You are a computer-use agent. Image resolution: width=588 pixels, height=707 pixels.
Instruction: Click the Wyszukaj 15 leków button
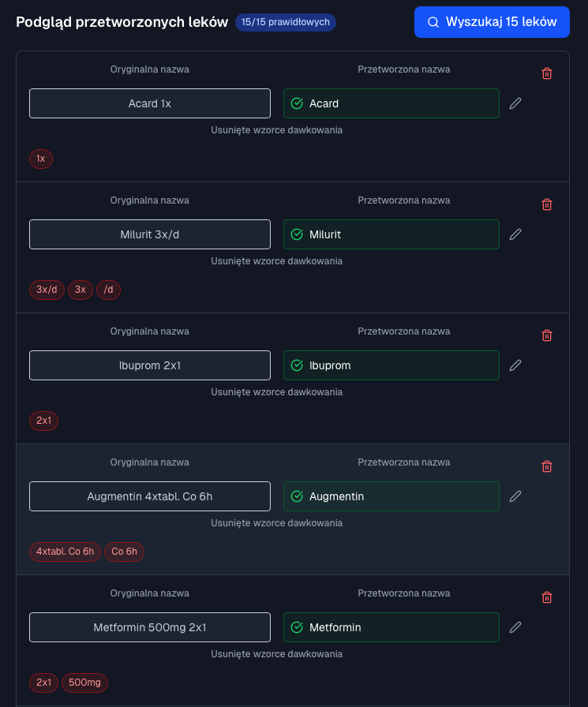tap(492, 22)
